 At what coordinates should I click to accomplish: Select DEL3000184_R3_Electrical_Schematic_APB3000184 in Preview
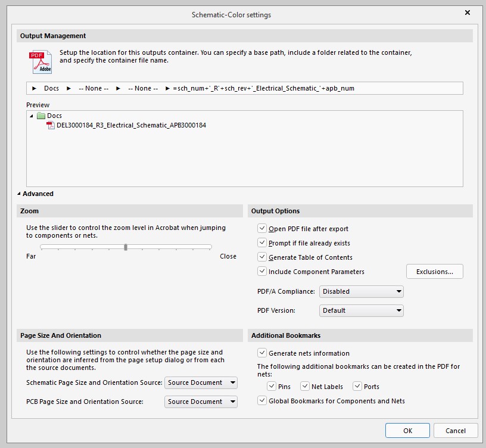[131, 125]
